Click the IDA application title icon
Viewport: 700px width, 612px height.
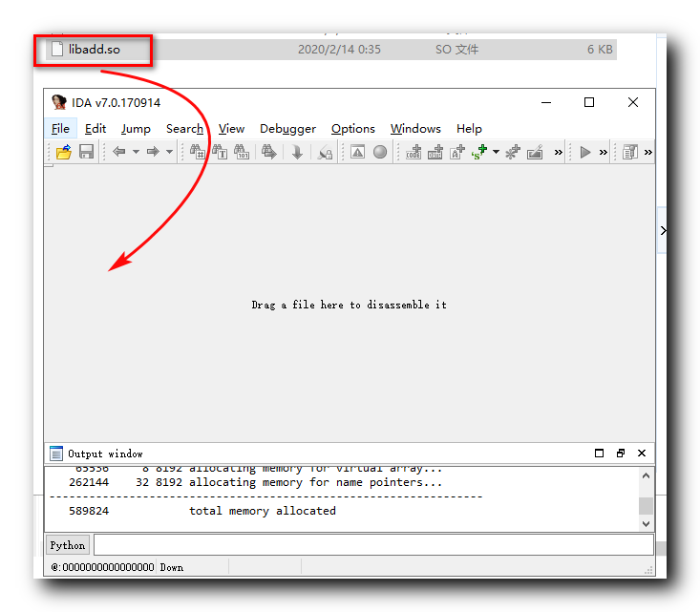click(x=59, y=102)
